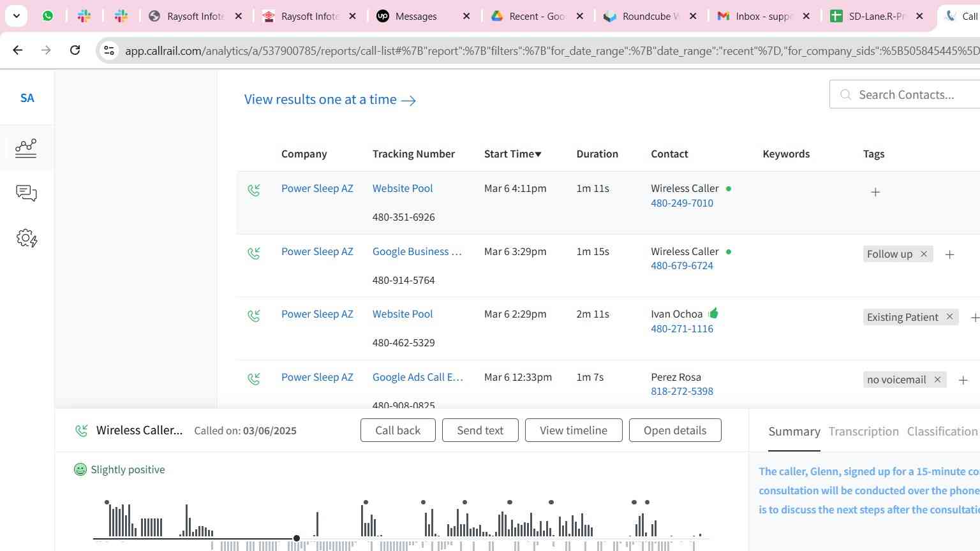
Task: Open caller number 818-272-5398
Action: point(682,391)
